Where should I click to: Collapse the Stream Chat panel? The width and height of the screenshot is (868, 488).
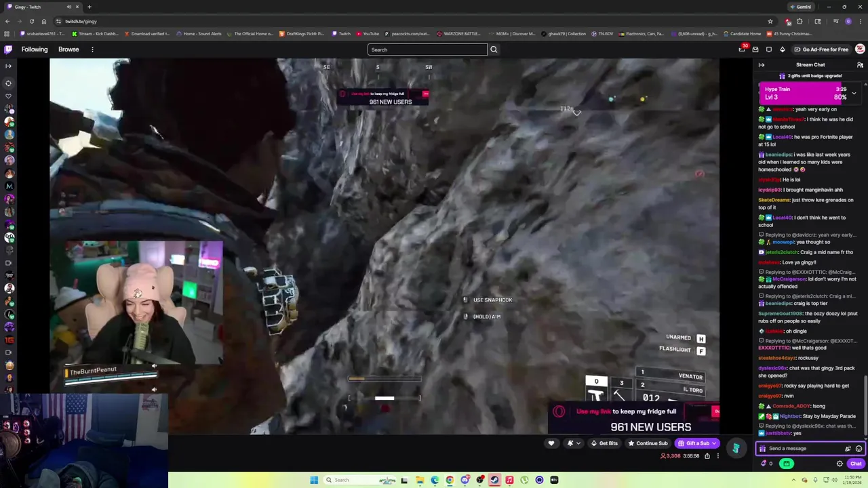(762, 65)
